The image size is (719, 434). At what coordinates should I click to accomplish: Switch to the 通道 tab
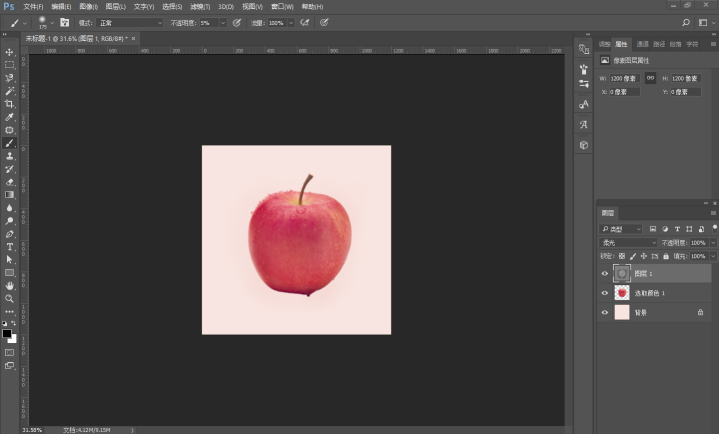click(x=642, y=44)
